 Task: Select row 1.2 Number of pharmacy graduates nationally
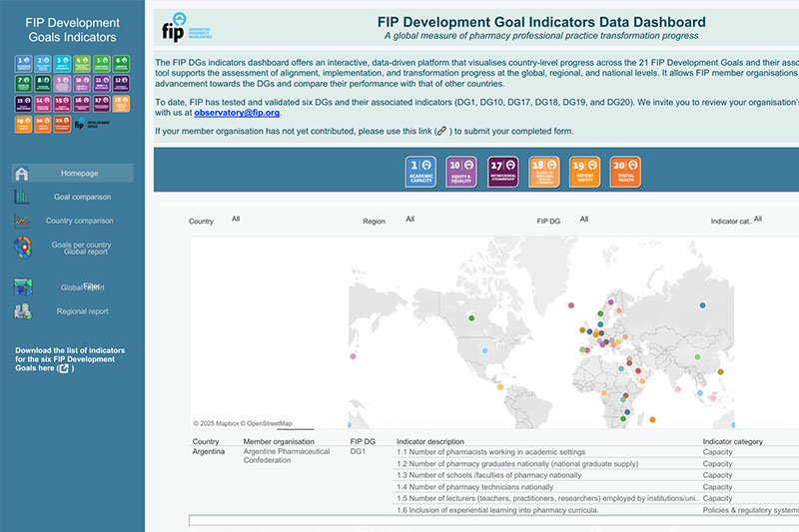[517, 464]
